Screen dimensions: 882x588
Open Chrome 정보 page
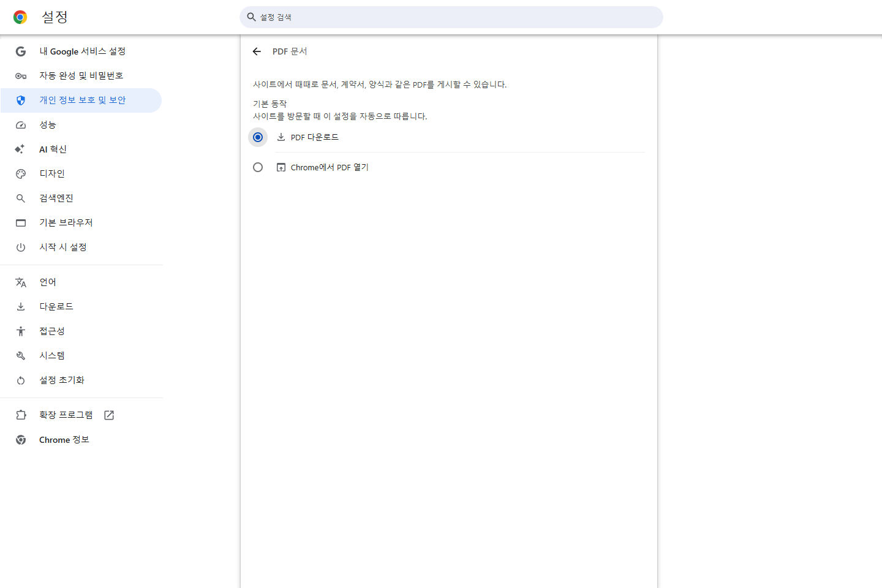(x=81, y=440)
